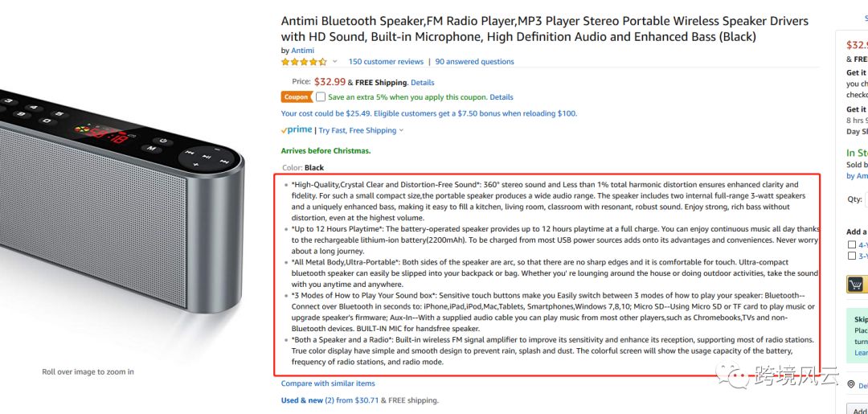
Task: Open the 90 answered questions link
Action: coord(474,62)
